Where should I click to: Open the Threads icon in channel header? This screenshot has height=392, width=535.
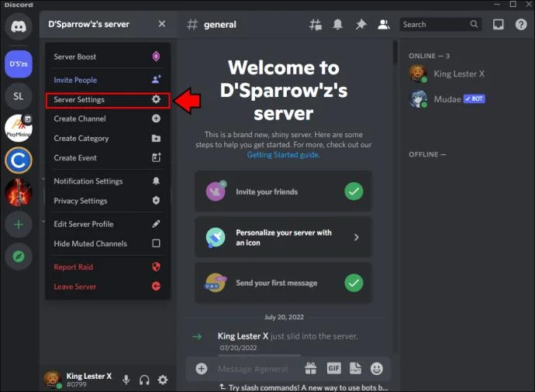coord(316,25)
